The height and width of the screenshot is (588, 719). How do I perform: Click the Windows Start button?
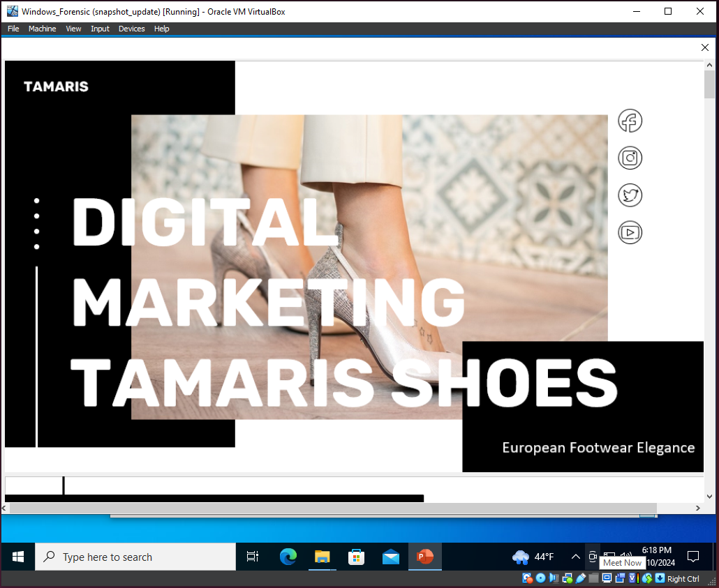pos(18,557)
